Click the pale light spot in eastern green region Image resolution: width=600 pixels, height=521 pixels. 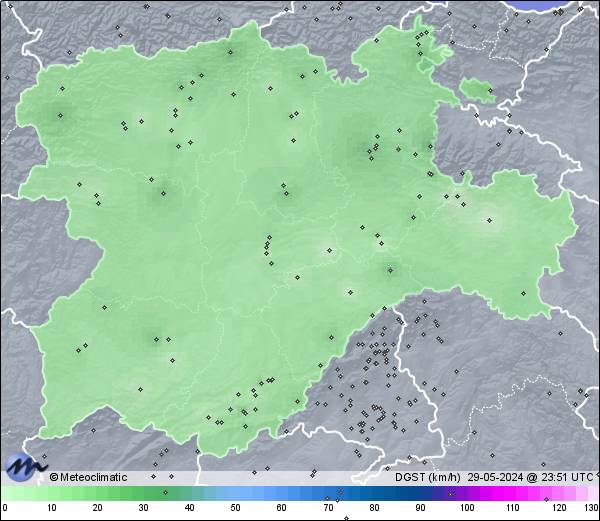pos(488,222)
